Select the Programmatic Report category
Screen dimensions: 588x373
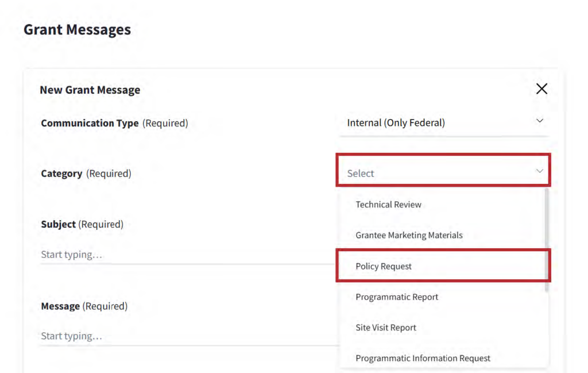(x=397, y=297)
